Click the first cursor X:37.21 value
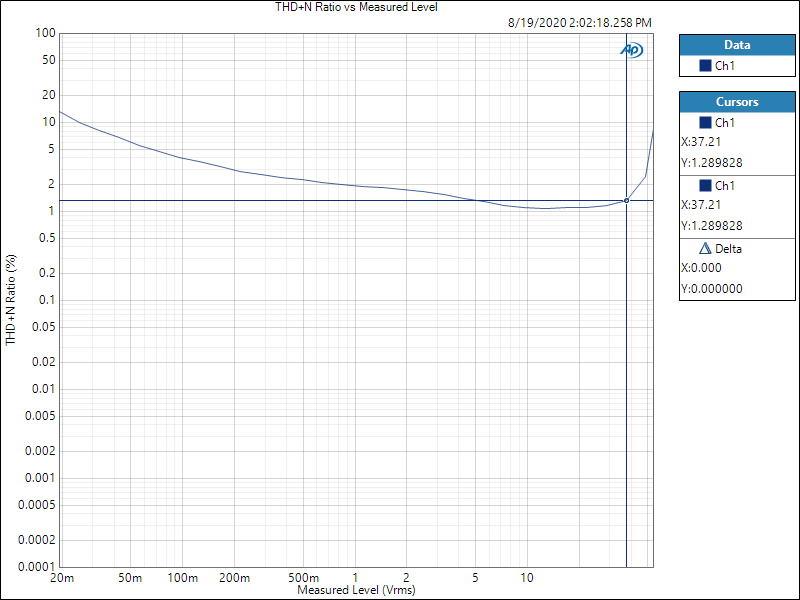The width and height of the screenshot is (800, 600). (701, 142)
